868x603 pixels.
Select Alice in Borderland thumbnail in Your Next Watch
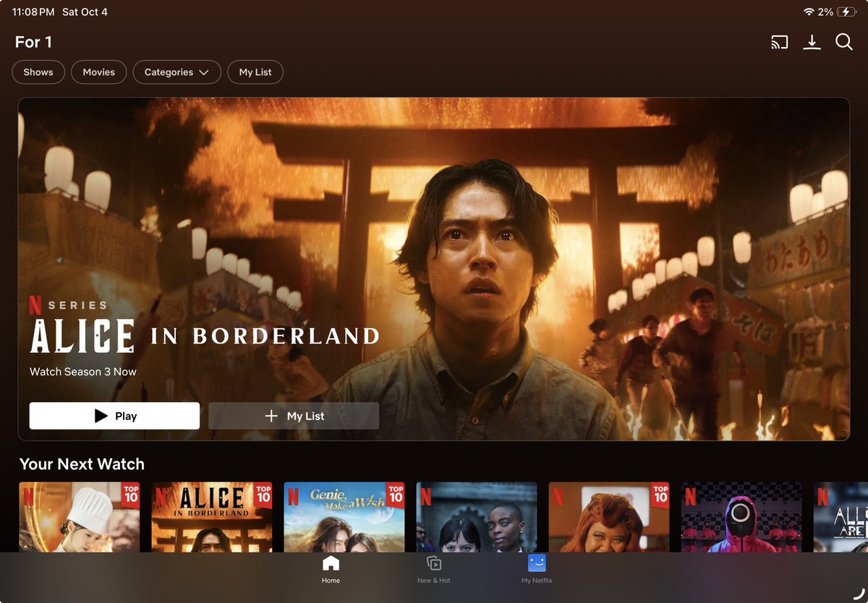click(x=212, y=517)
